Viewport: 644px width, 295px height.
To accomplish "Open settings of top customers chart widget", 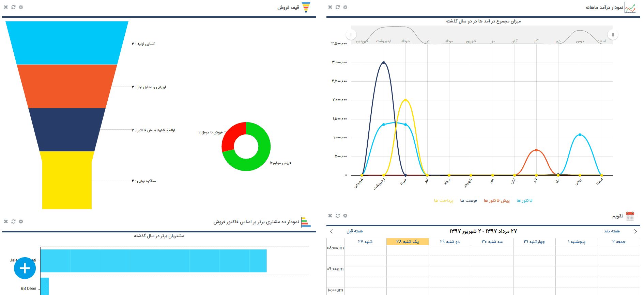I will pyautogui.click(x=21, y=222).
